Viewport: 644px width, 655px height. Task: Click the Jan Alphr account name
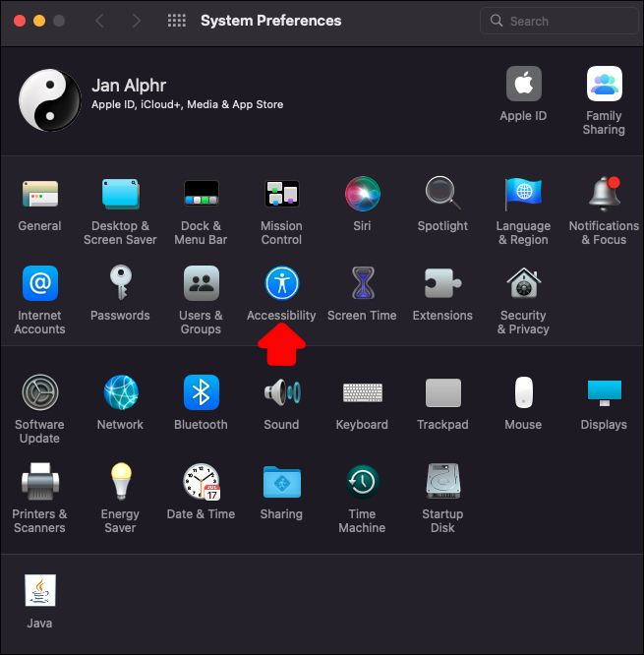(x=129, y=86)
